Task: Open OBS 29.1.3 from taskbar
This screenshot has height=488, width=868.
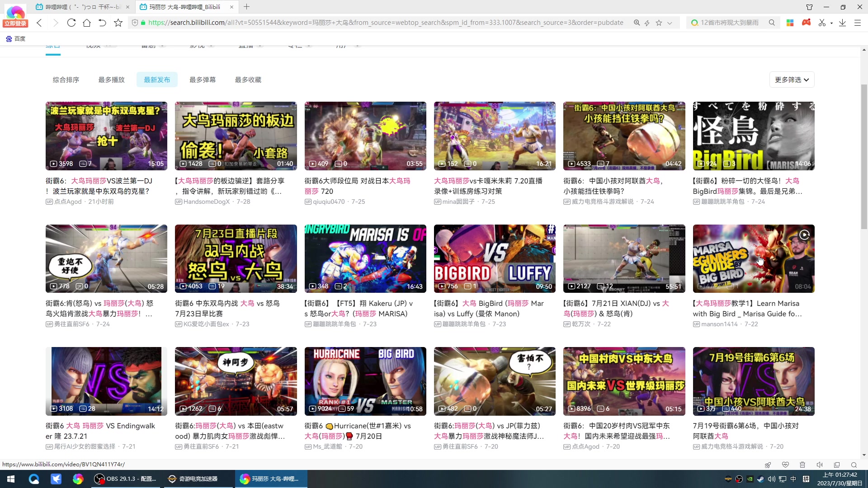Action: click(x=125, y=479)
